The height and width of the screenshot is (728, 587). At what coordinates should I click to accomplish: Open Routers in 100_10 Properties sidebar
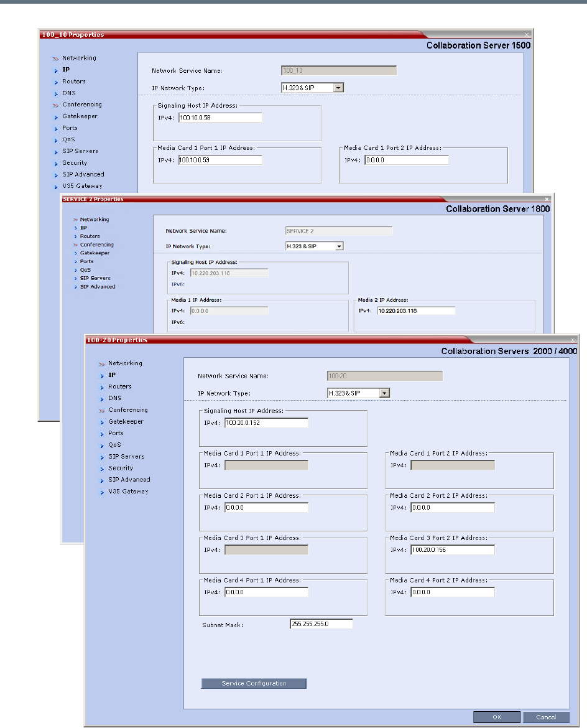(x=74, y=82)
